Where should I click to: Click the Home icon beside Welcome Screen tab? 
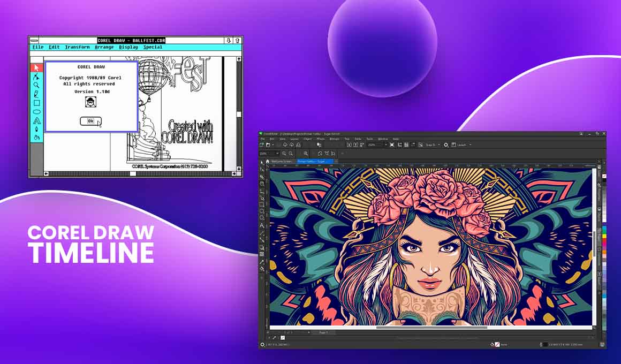point(268,161)
